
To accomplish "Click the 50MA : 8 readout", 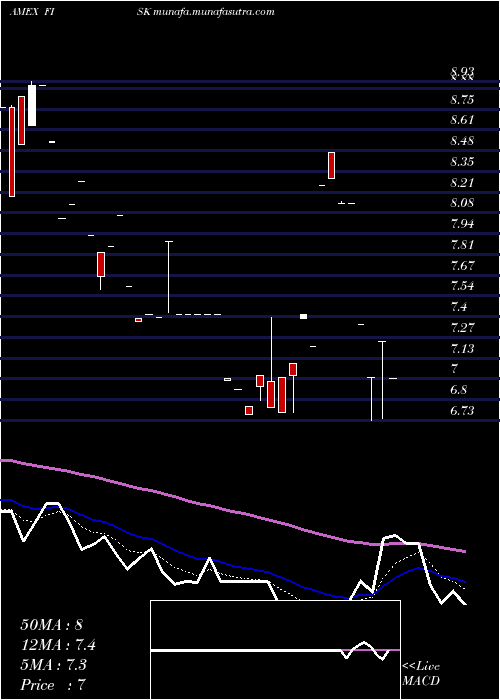I will pyautogui.click(x=51, y=625).
